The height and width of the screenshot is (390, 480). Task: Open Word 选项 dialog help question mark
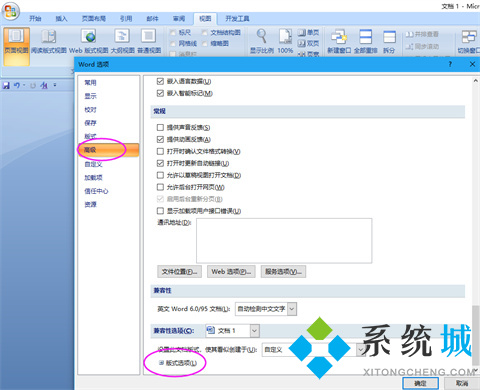coord(450,64)
